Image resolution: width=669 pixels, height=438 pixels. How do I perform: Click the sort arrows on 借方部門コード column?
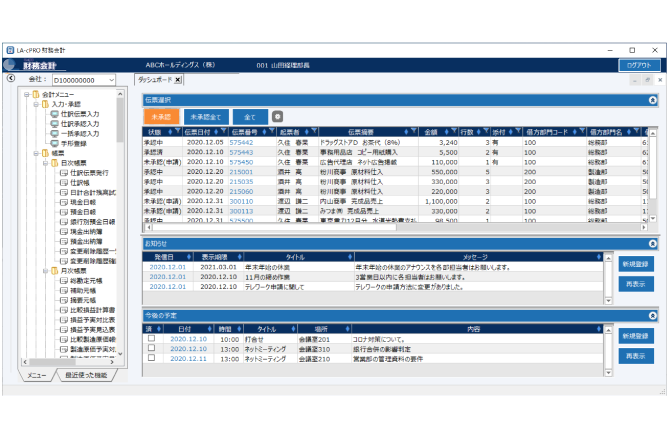(575, 132)
